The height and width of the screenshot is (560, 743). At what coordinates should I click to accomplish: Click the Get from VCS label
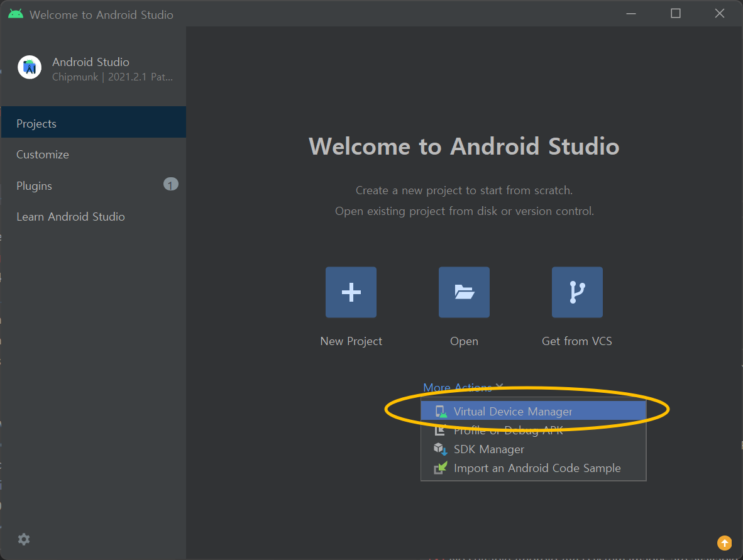pos(576,341)
